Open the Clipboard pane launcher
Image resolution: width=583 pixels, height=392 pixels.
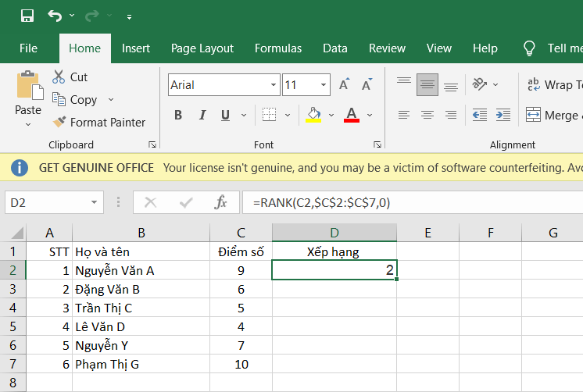(x=152, y=144)
